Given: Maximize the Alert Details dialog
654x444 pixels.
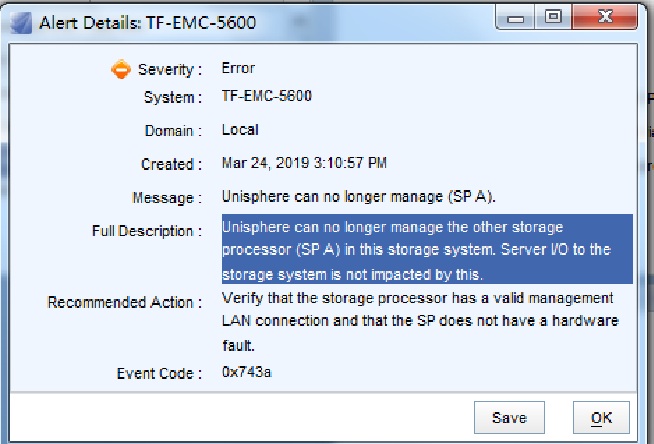Looking at the screenshot, I should [553, 20].
